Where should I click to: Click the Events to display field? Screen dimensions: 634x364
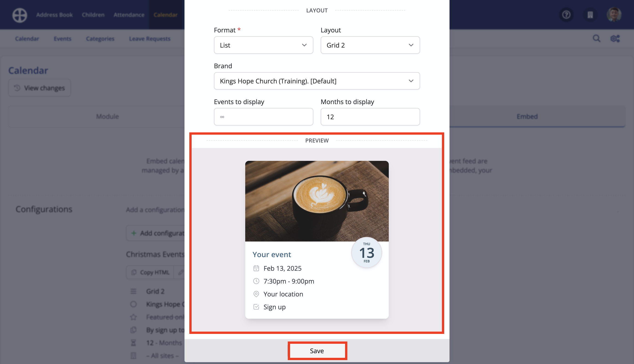click(x=263, y=117)
